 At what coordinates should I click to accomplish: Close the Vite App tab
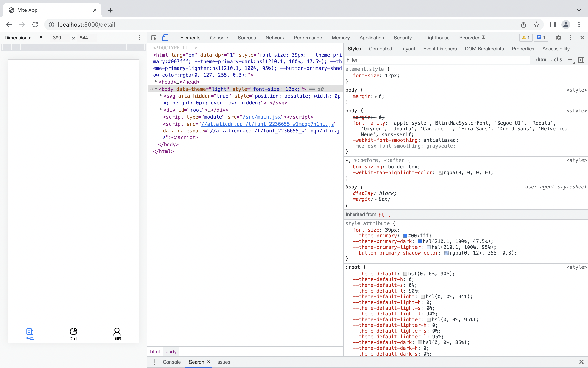[x=95, y=10]
